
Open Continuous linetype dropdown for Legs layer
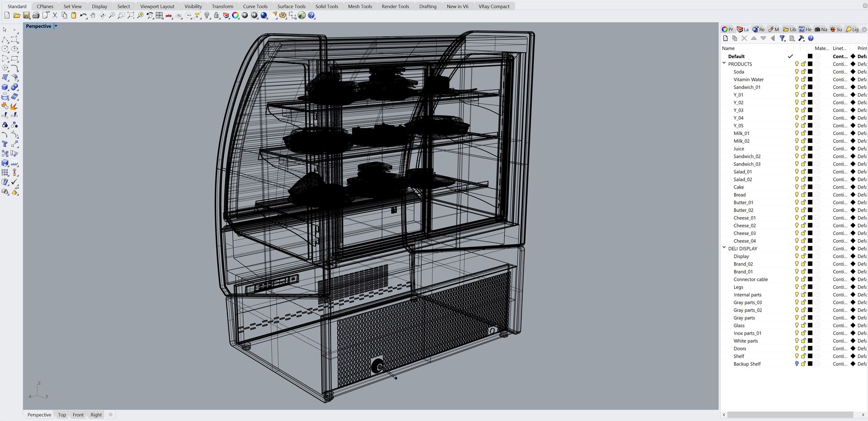tap(840, 287)
